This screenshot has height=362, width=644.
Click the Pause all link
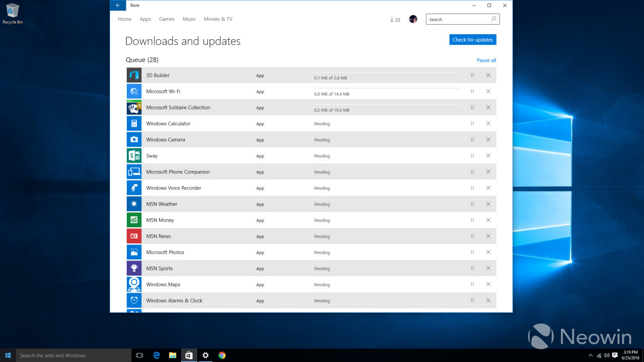tap(486, 60)
